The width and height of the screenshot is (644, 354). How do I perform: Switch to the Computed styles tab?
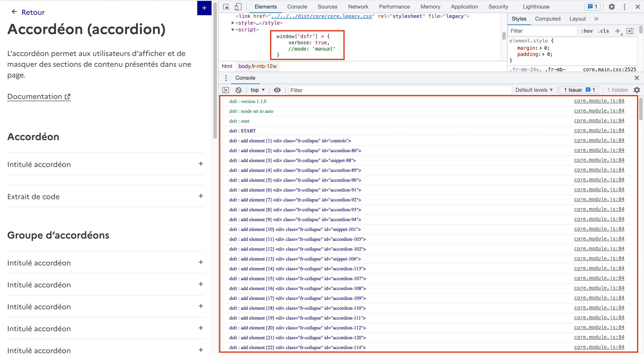point(547,19)
